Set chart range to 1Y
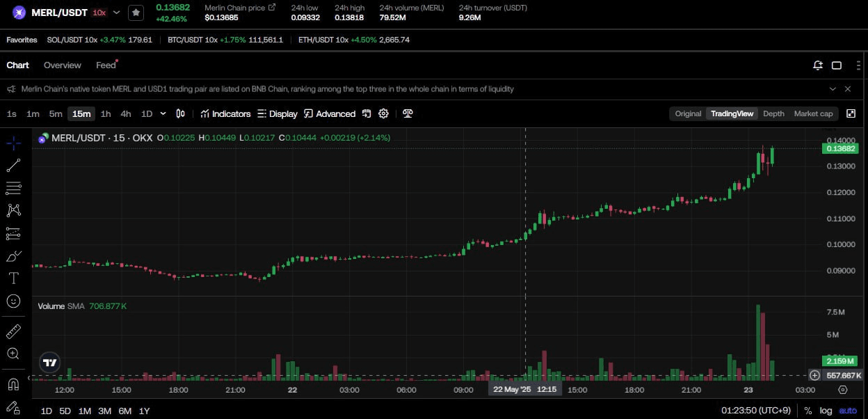This screenshot has width=868, height=419. click(144, 411)
